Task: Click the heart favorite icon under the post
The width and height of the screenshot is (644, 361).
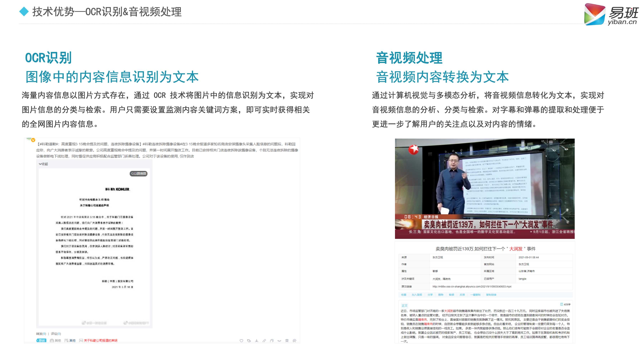Action: (241, 341)
